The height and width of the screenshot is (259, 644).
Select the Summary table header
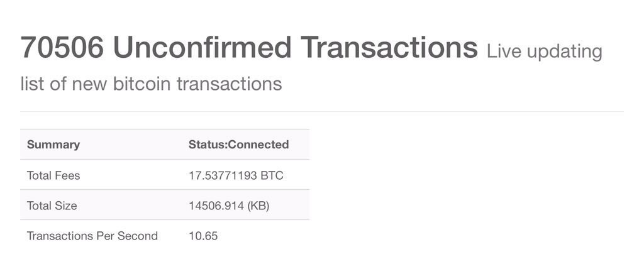click(x=53, y=145)
